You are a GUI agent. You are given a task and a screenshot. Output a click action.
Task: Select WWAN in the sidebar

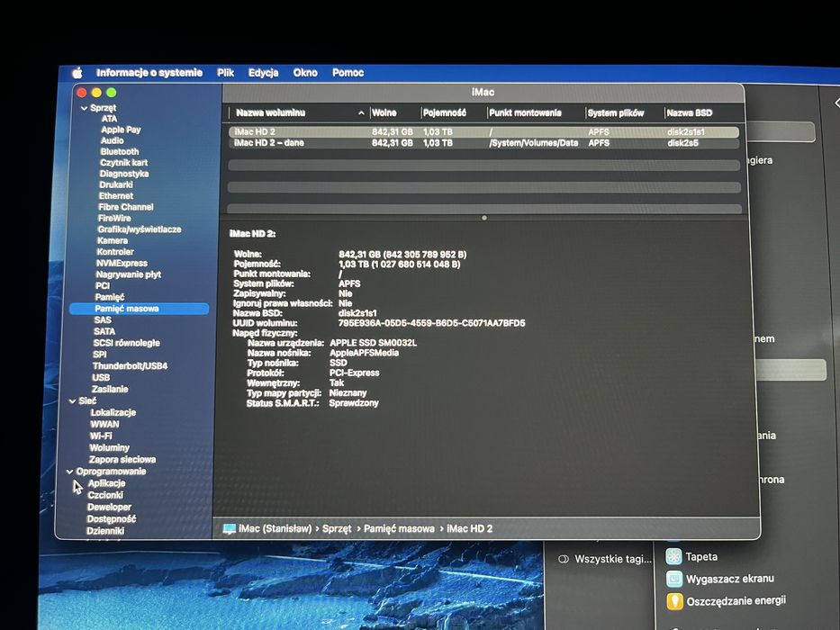[104, 424]
